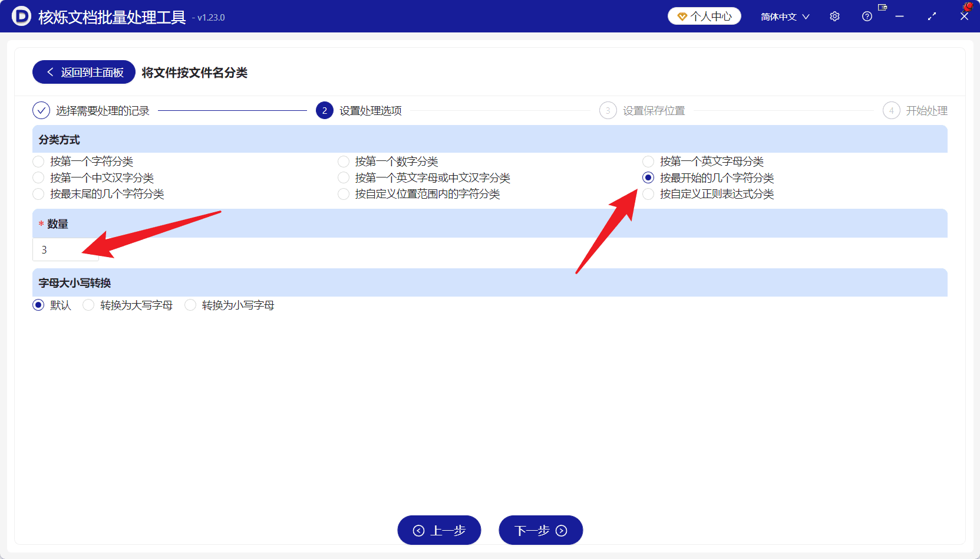The image size is (980, 559).
Task: Click the mini-window mode icon
Action: [882, 8]
